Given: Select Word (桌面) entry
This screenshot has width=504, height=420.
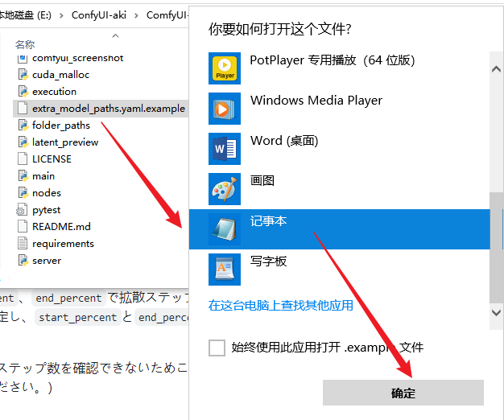Looking at the screenshot, I should pos(340,149).
